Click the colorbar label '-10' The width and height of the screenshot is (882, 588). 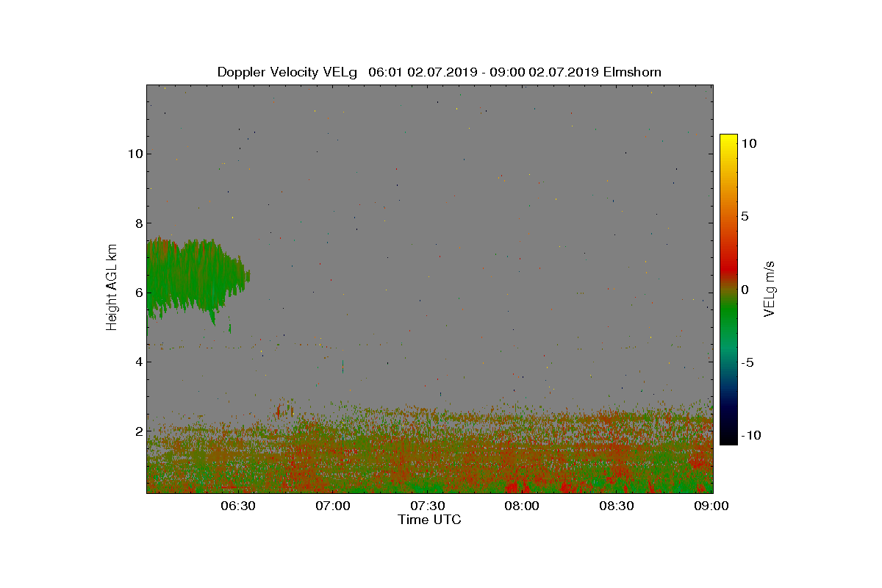pyautogui.click(x=750, y=435)
